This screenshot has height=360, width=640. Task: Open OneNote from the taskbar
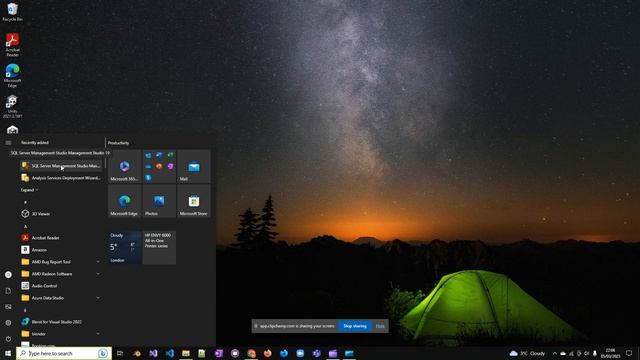(218, 353)
